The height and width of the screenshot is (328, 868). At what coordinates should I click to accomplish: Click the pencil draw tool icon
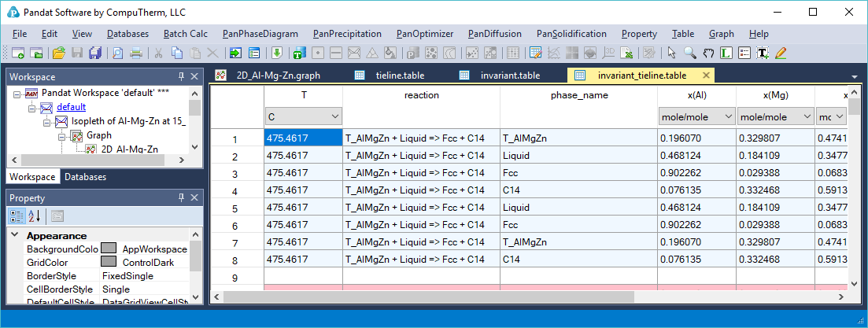pos(780,53)
